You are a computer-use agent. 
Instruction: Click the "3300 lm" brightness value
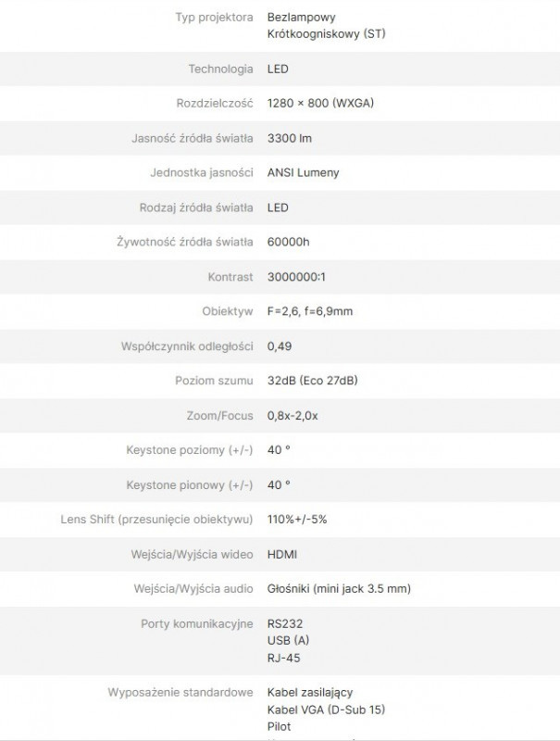(x=289, y=138)
